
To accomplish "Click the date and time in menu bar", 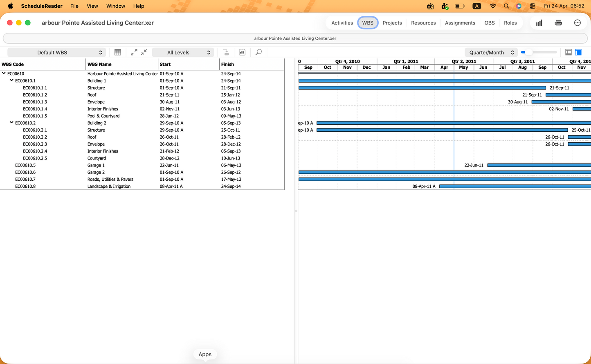I will (564, 6).
